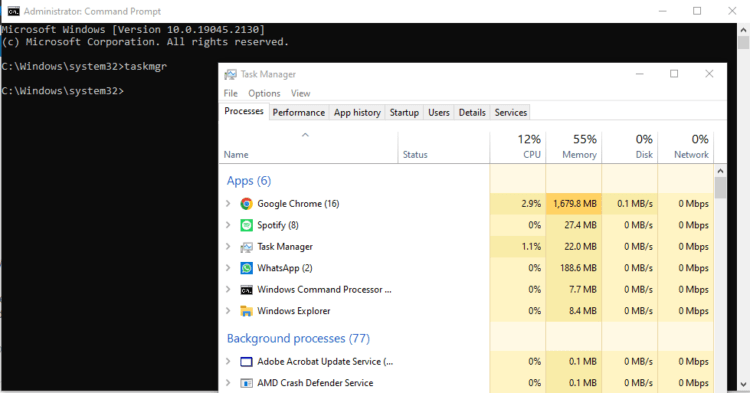Image resolution: width=750 pixels, height=393 pixels.
Task: Expand the Google Chrome process group
Action: coord(228,204)
